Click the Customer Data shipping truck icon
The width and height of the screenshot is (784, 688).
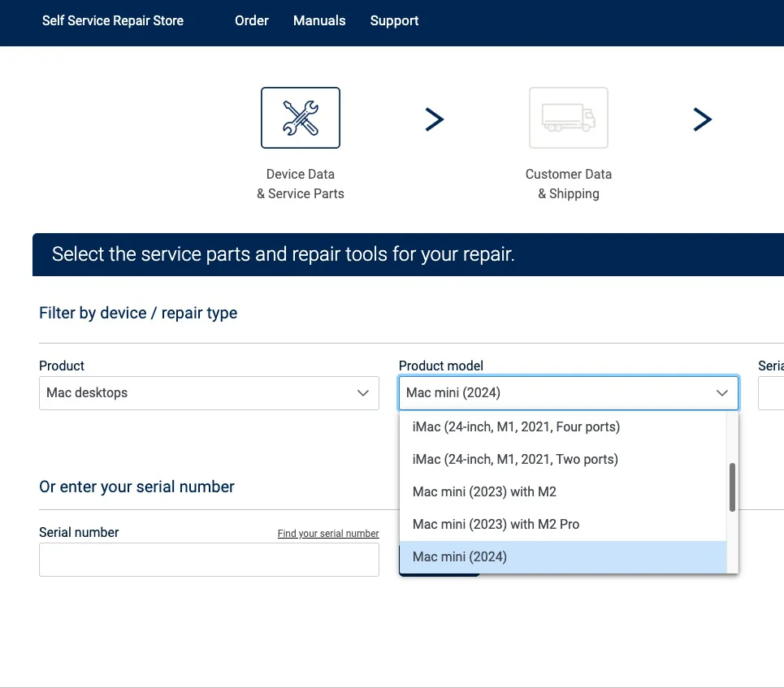pyautogui.click(x=569, y=118)
